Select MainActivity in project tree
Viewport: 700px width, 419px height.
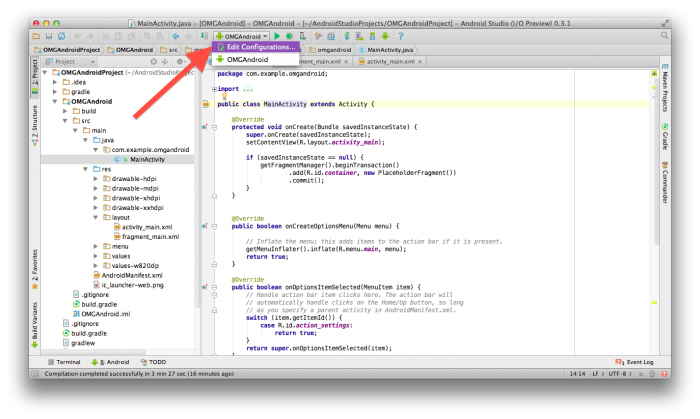pos(118,159)
